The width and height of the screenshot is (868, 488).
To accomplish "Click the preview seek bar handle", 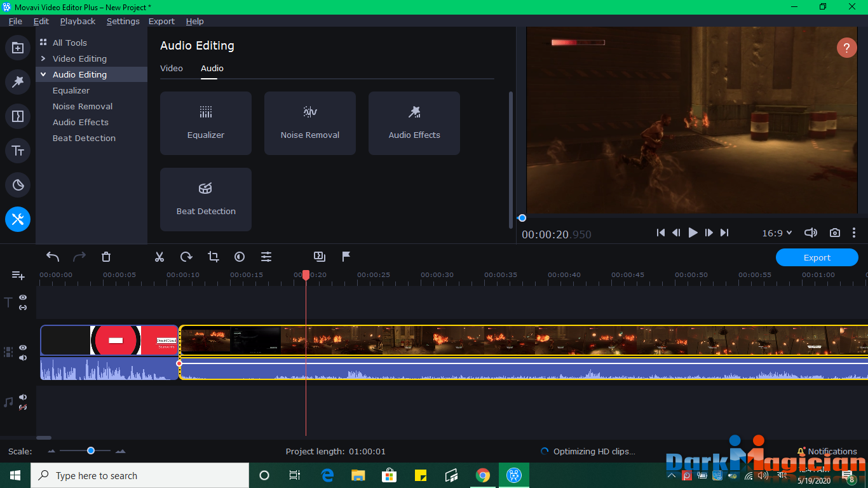I will point(522,218).
